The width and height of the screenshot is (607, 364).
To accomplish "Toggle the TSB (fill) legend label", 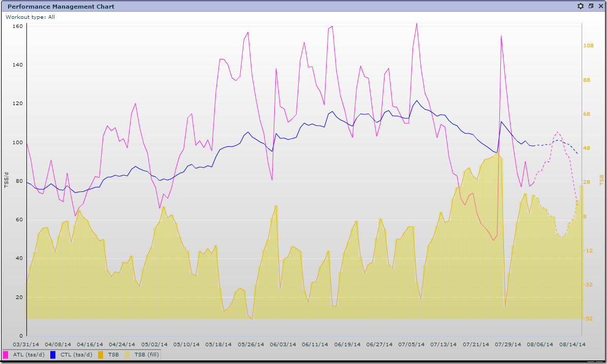I will coord(146,355).
